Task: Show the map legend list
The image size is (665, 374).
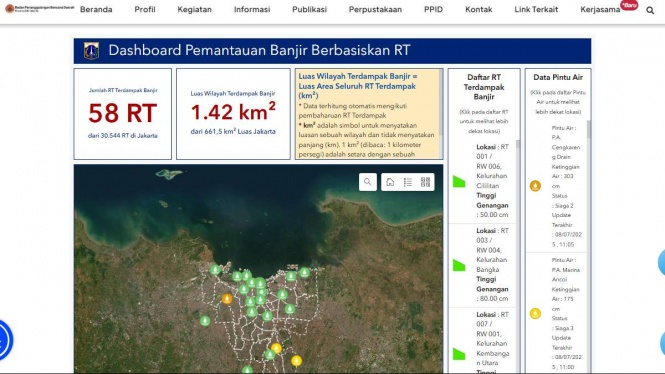Action: tap(408, 182)
